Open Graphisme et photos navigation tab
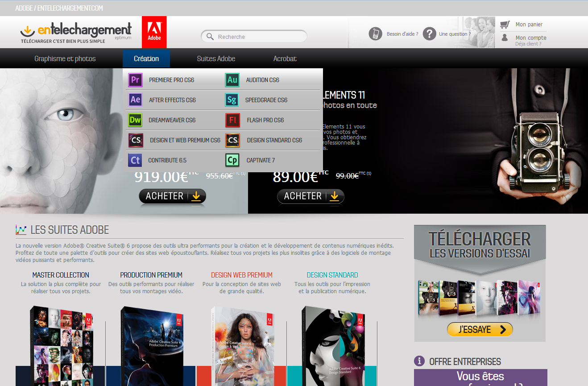Screen dimensions: 588x386 [x=65, y=58]
